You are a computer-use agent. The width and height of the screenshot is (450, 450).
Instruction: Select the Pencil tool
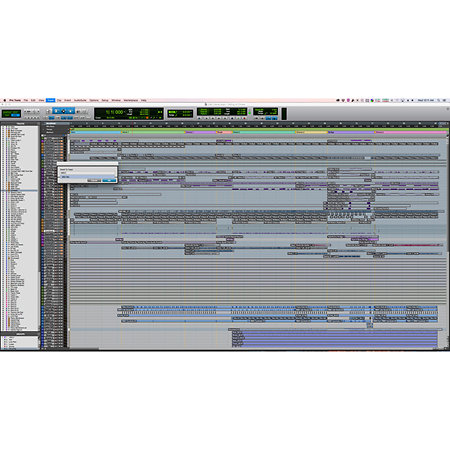coord(84,111)
